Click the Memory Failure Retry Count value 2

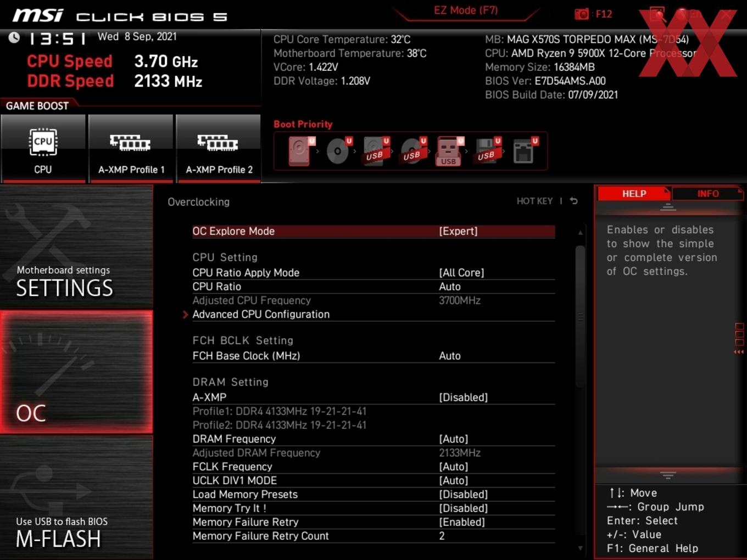click(x=442, y=536)
